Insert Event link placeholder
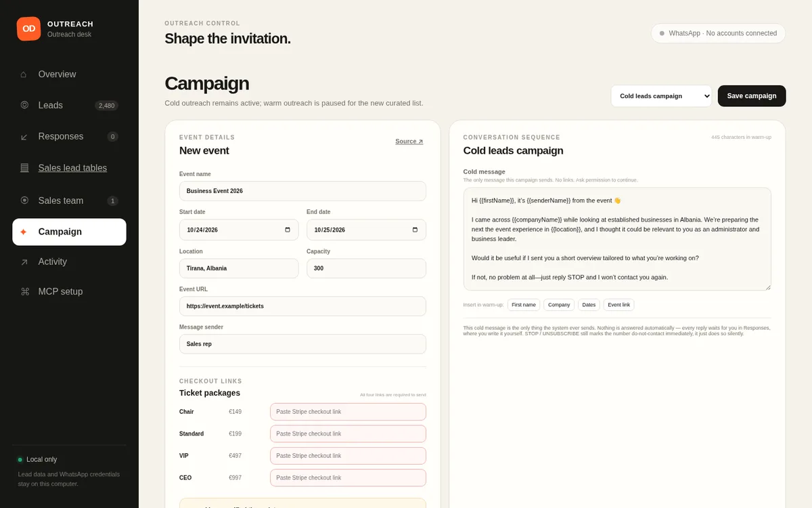The height and width of the screenshot is (508, 812). pos(618,305)
